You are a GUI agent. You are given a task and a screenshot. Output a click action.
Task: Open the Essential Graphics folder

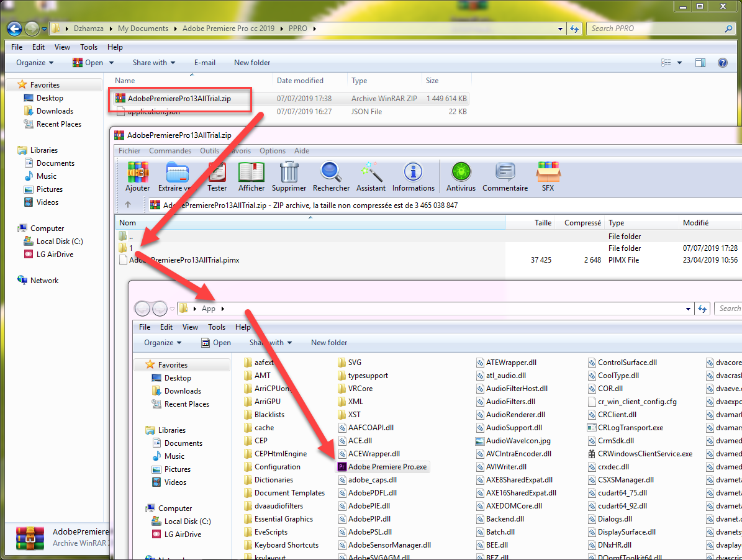pyautogui.click(x=279, y=519)
